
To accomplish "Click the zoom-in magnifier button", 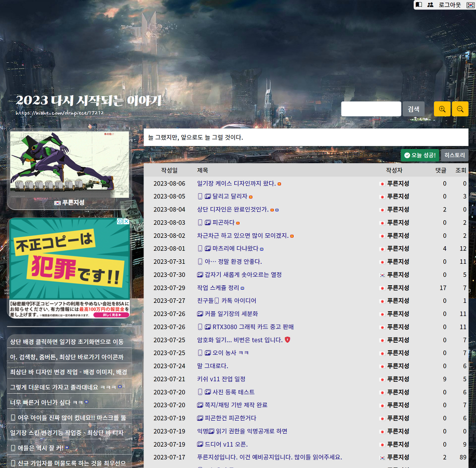I will (x=442, y=109).
